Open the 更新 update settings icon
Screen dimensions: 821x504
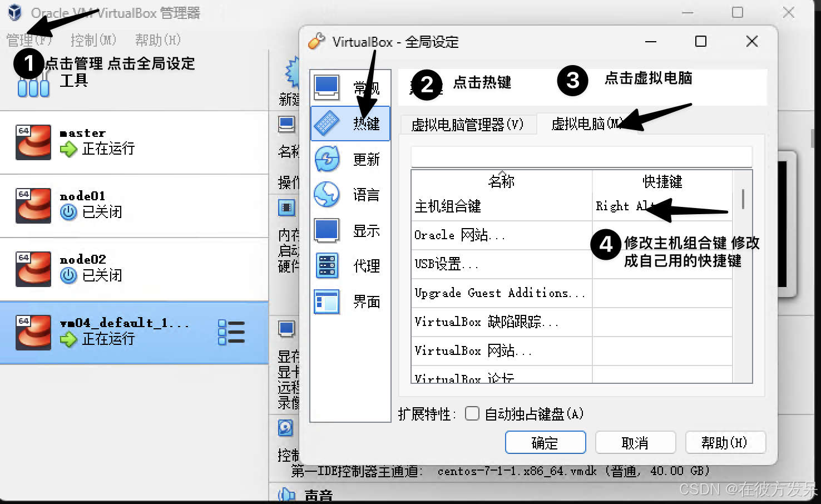tap(327, 159)
